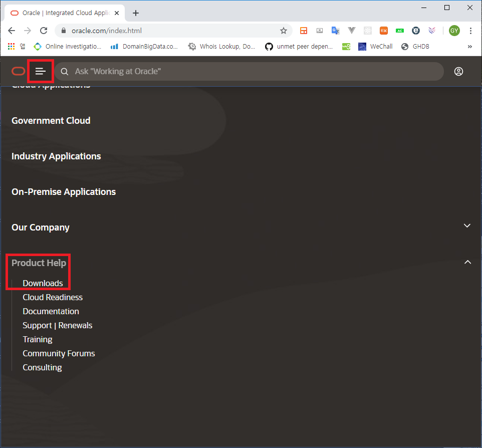Open a new tab with the plus button
482x448 pixels.
tap(136, 13)
